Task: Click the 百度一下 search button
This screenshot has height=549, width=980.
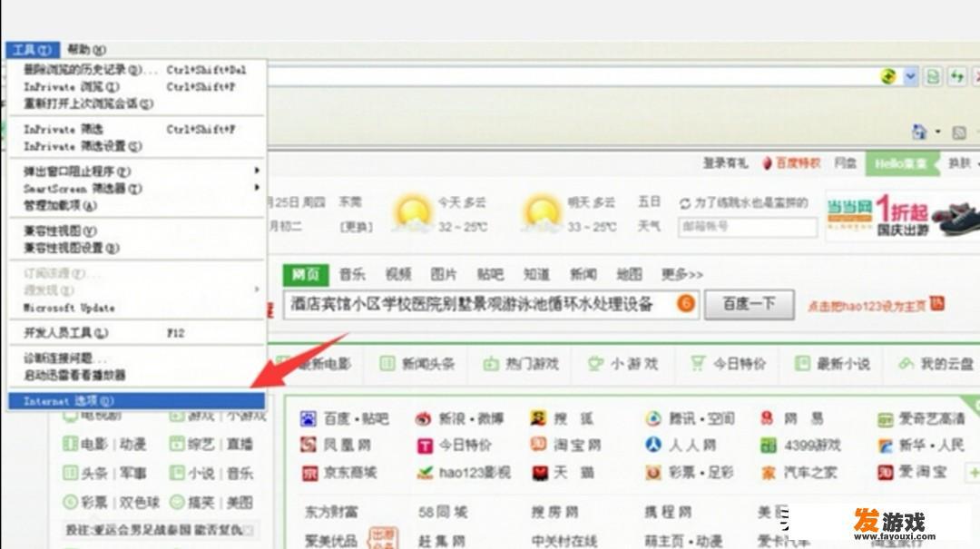Action: [750, 305]
